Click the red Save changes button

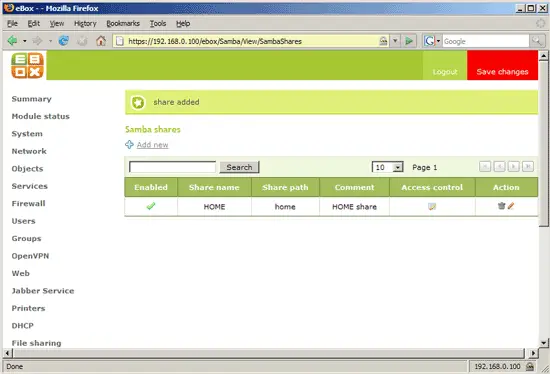point(502,65)
